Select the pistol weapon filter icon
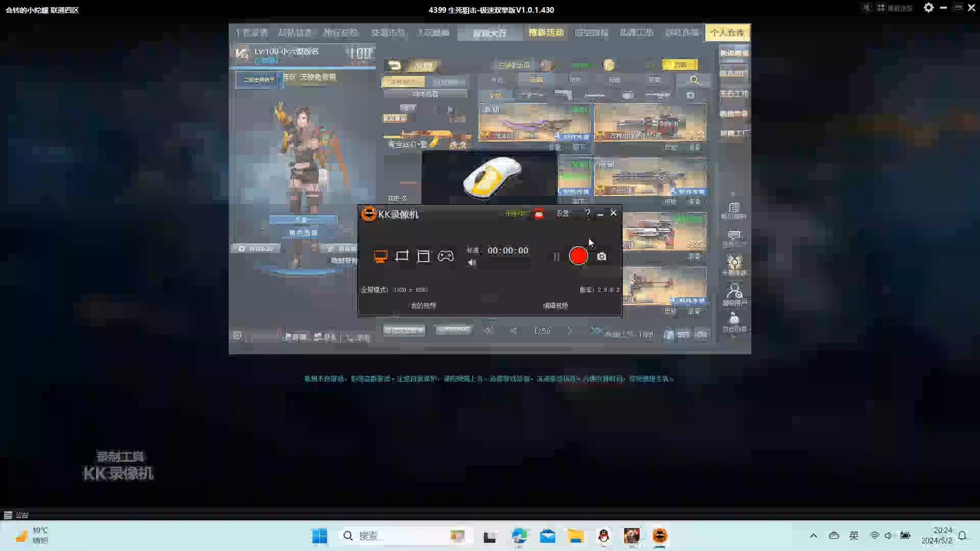980x551 pixels. [563, 95]
